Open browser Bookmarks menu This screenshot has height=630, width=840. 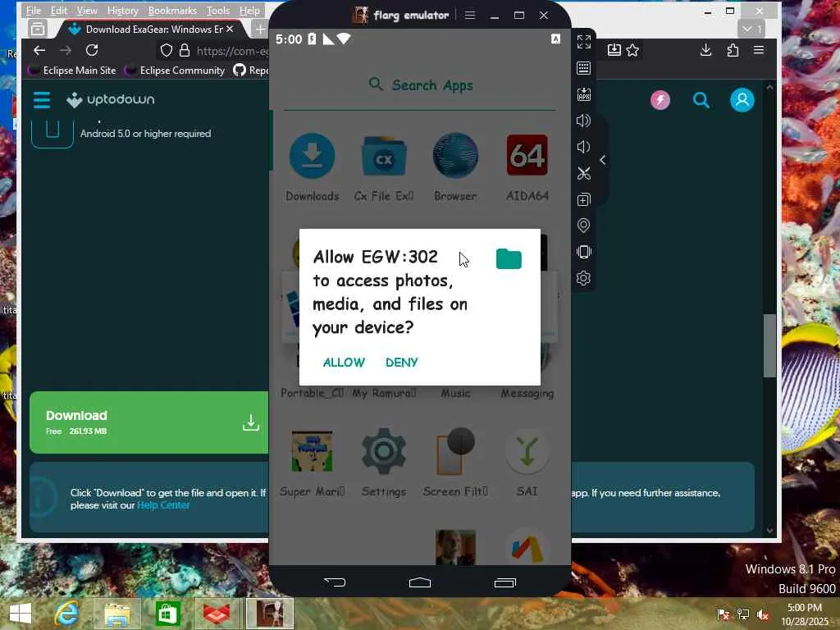(x=172, y=10)
